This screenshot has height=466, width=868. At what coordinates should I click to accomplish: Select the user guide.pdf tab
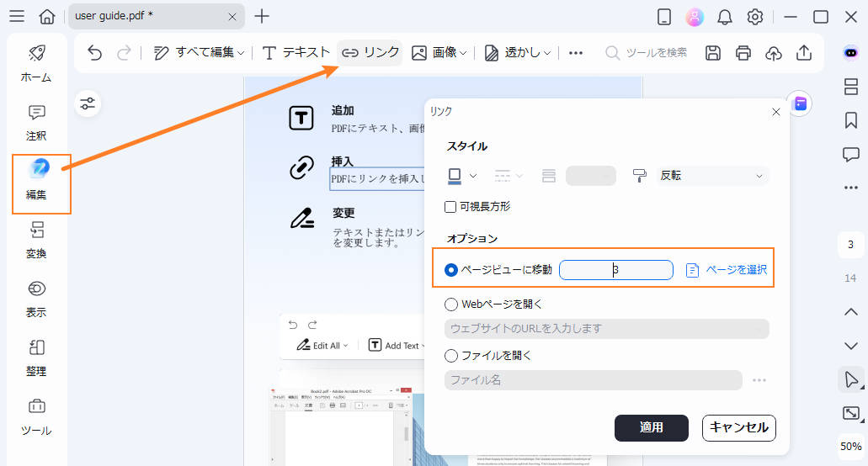[x=156, y=16]
